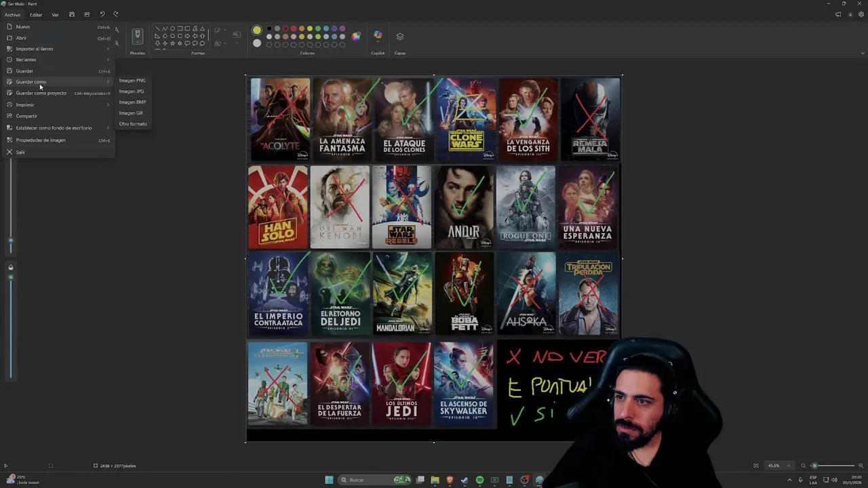Viewport: 868px width, 488px height.
Task: Click the zoom out magnifier icon
Action: click(804, 466)
